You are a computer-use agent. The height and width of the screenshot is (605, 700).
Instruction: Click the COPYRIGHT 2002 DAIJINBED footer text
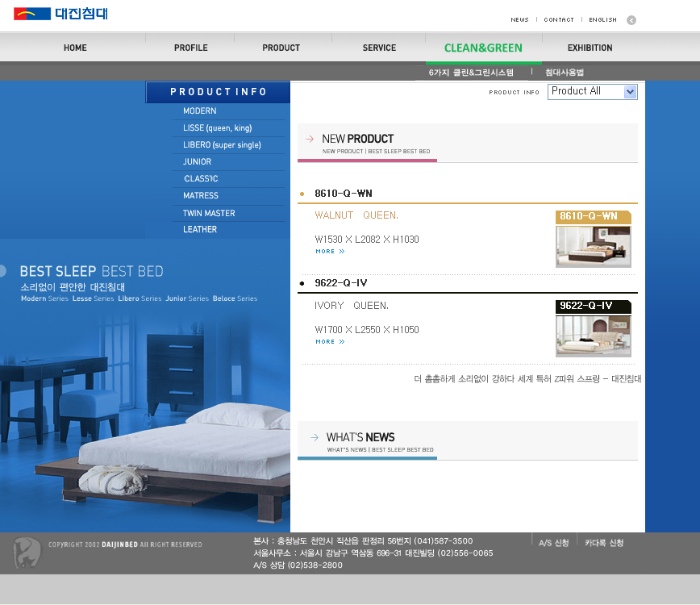coord(125,544)
